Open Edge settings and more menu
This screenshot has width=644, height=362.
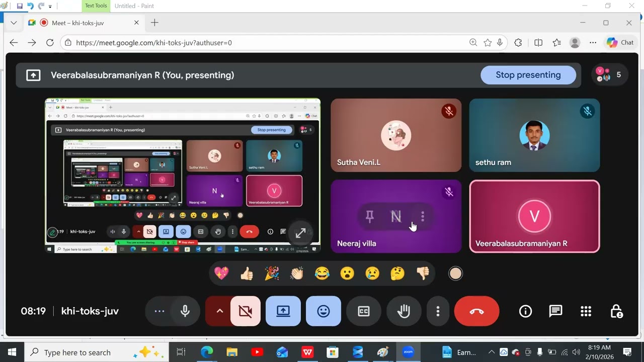pos(593,43)
